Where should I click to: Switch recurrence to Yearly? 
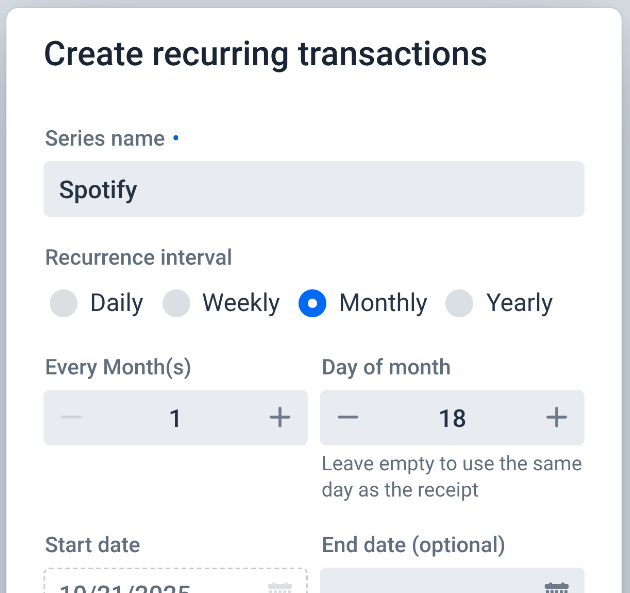click(x=460, y=303)
